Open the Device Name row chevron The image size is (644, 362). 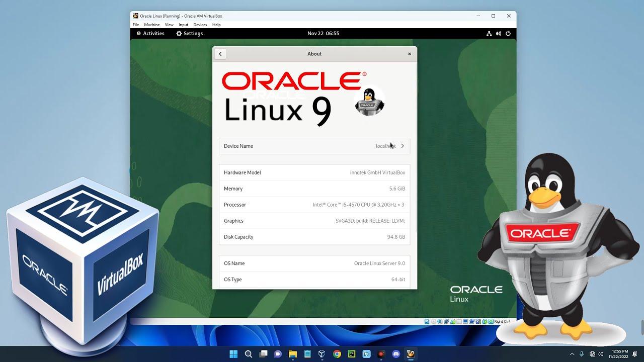(403, 146)
